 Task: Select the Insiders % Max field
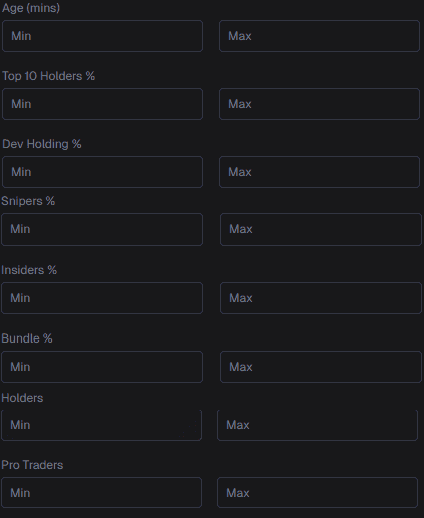[x=321, y=298]
